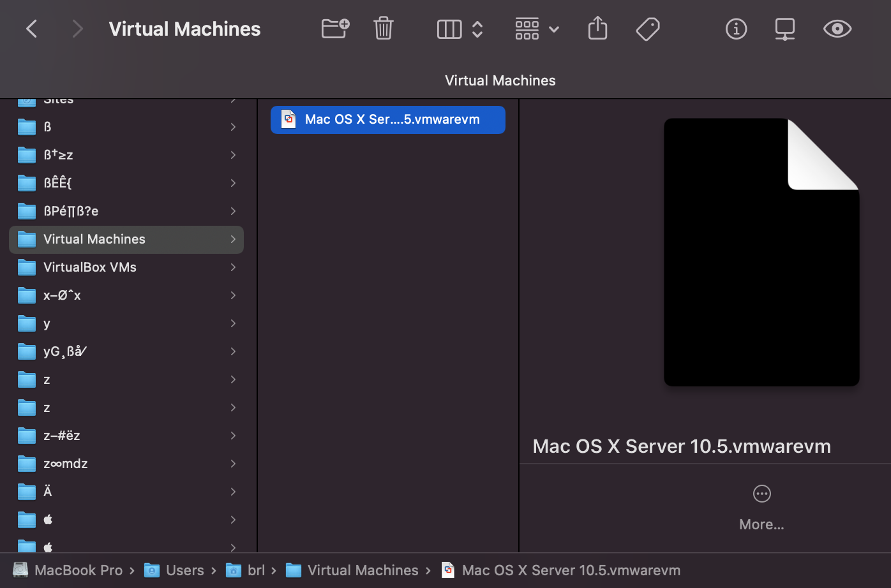
Task: Click Users in the path bar
Action: click(x=184, y=570)
